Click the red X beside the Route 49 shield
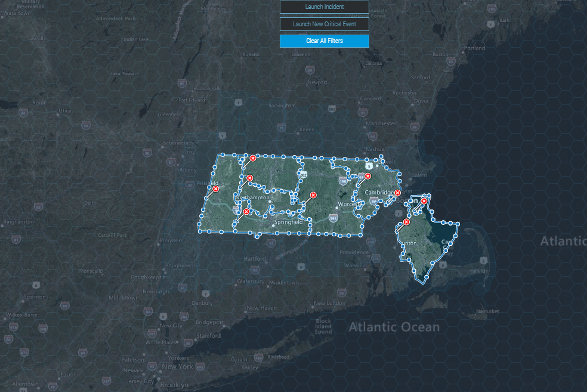 click(367, 176)
